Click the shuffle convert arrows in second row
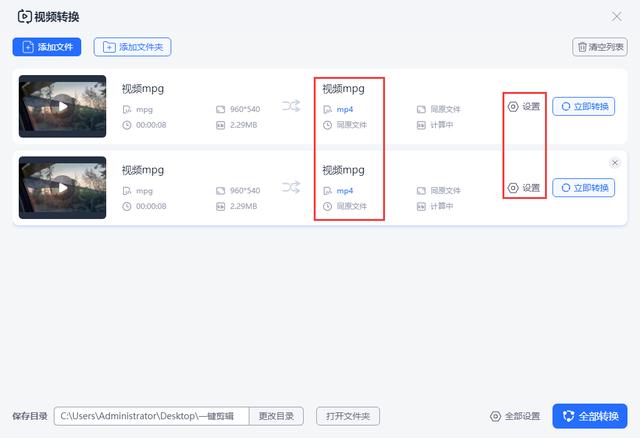 291,187
